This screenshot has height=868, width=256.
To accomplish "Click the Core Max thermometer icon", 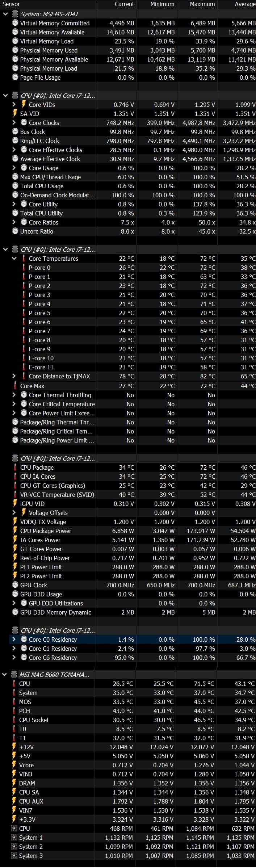I will point(15,386).
